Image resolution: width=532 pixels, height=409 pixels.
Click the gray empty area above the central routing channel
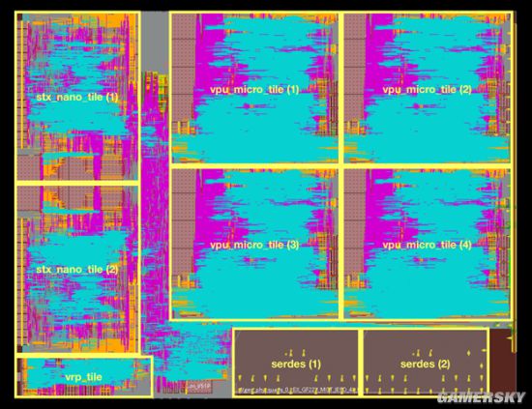[x=155, y=41]
